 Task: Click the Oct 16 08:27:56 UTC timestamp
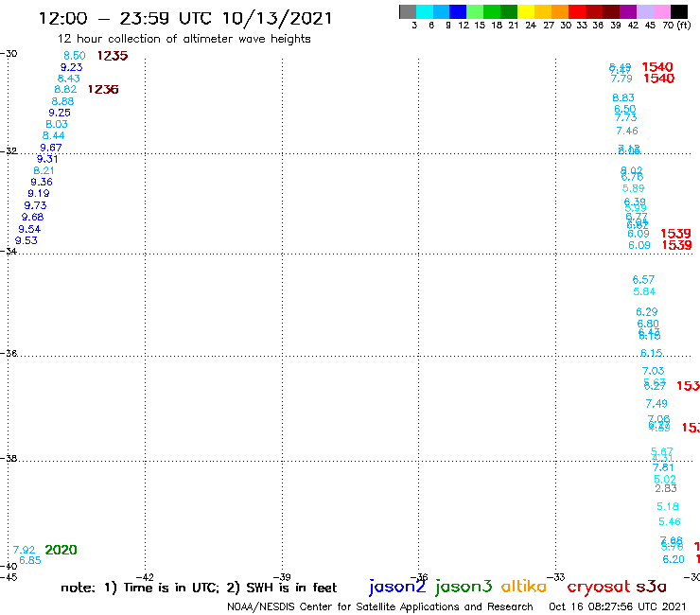click(618, 606)
